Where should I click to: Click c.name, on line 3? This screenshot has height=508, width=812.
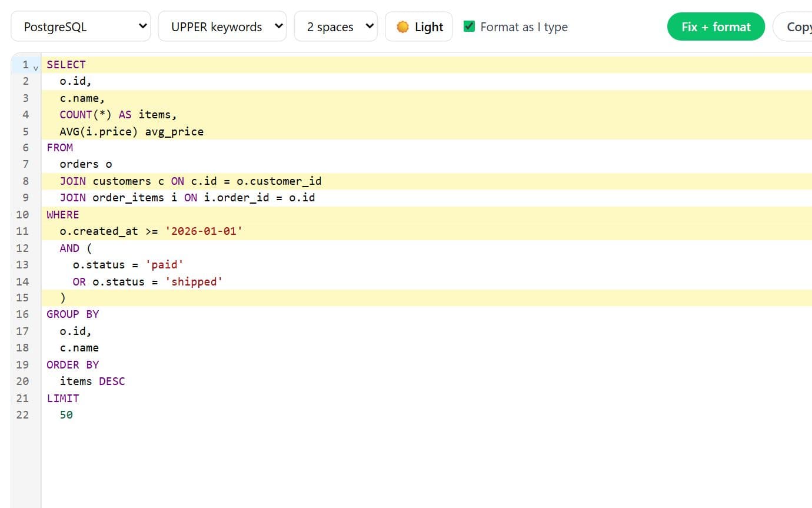pos(82,98)
